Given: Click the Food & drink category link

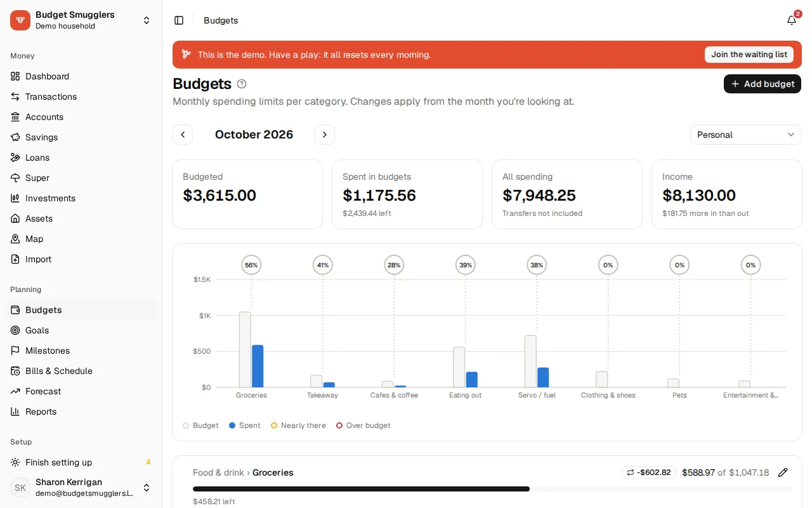Looking at the screenshot, I should pyautogui.click(x=218, y=472).
